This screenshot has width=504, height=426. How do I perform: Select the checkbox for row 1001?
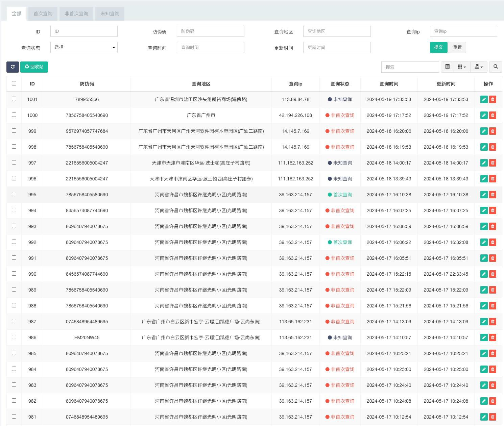click(14, 99)
